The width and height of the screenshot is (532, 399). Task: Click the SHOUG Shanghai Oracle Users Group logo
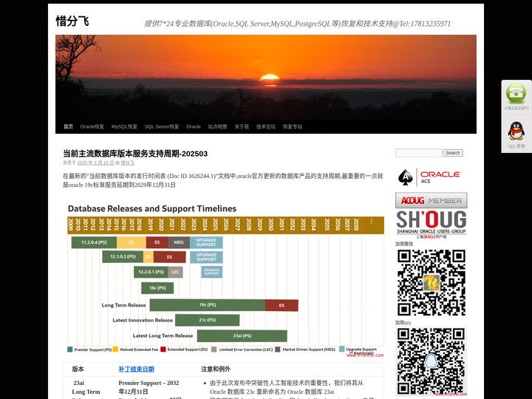coord(431,225)
